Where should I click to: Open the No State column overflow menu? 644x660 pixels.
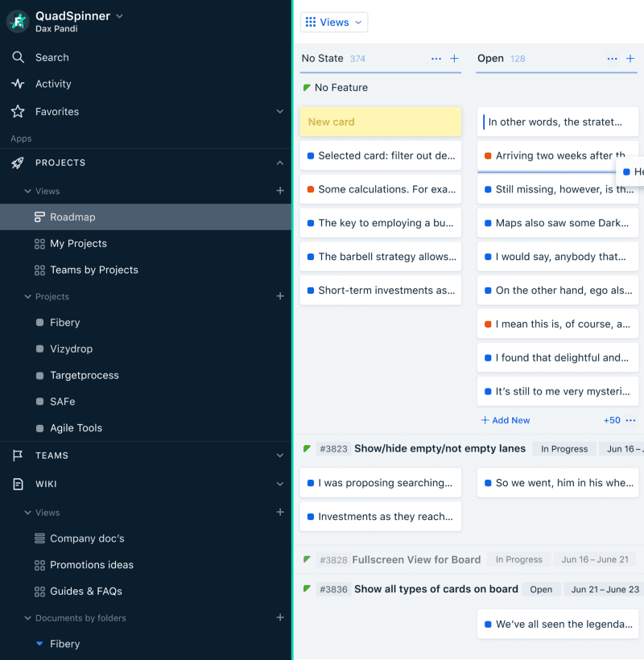pos(436,58)
